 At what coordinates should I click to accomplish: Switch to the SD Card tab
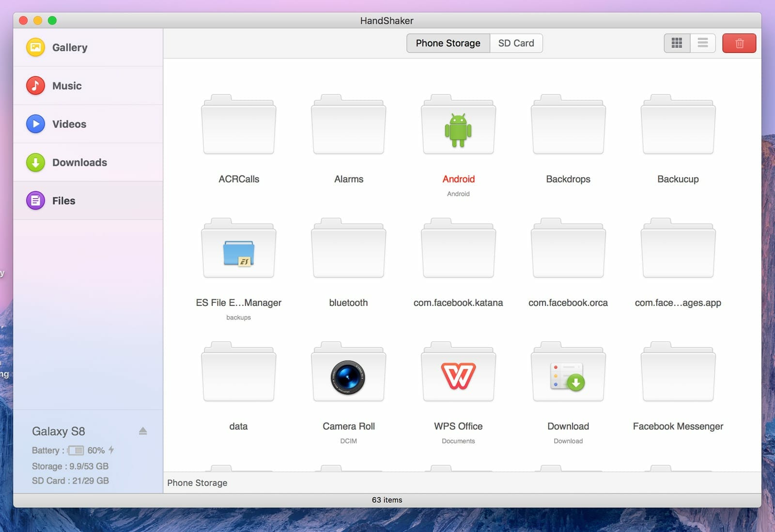pos(516,43)
